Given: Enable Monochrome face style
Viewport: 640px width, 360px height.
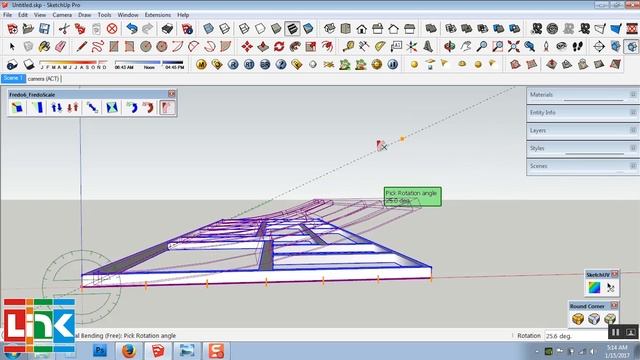Looking at the screenshot, I should point(308,29).
